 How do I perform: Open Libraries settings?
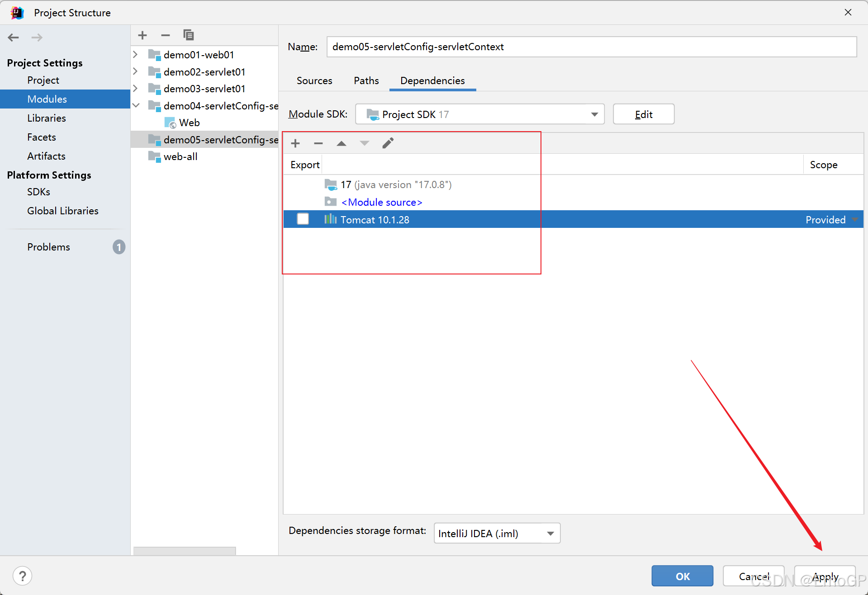pyautogui.click(x=47, y=118)
